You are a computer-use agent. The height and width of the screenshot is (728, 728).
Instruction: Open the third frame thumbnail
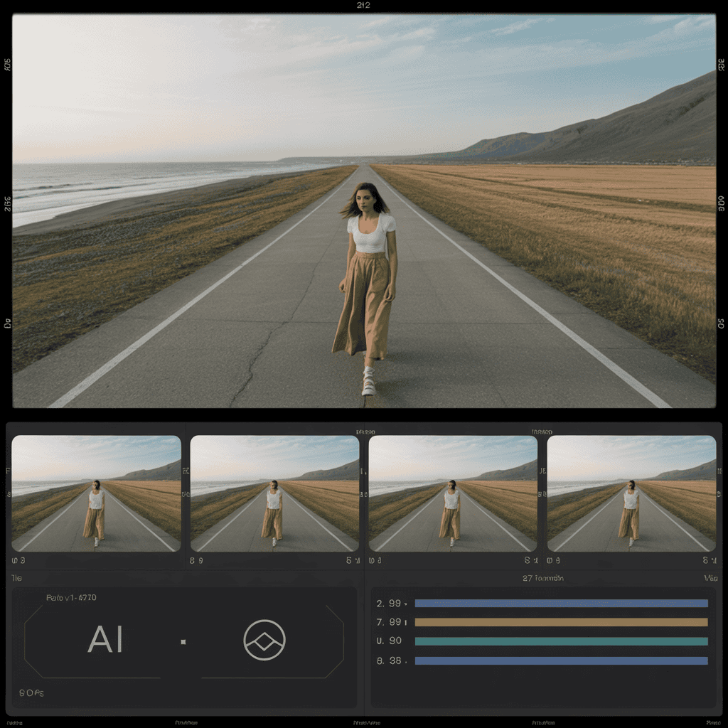453,493
